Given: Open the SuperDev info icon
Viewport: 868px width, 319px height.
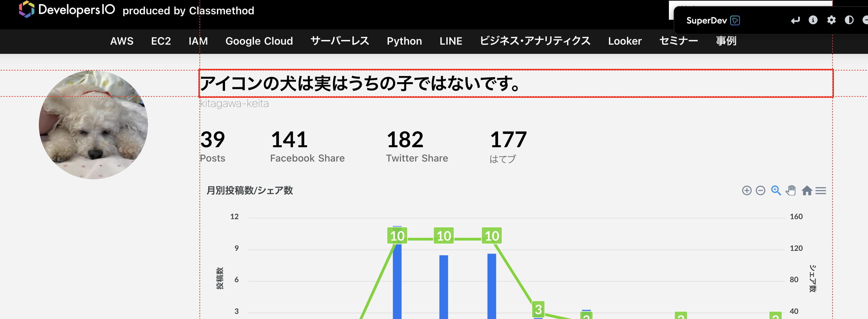Looking at the screenshot, I should 813,20.
